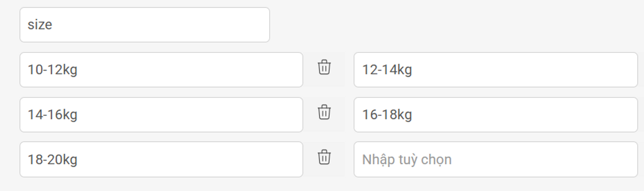Select the 12-14kg option field
644x191 pixels.
point(496,70)
